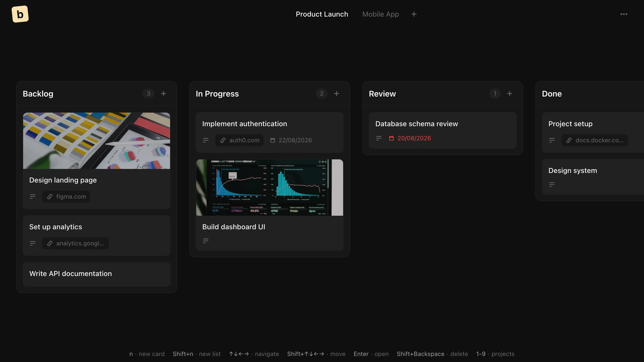Click the 'n · new card' shortcut hint
The image size is (644, 362).
click(x=147, y=354)
